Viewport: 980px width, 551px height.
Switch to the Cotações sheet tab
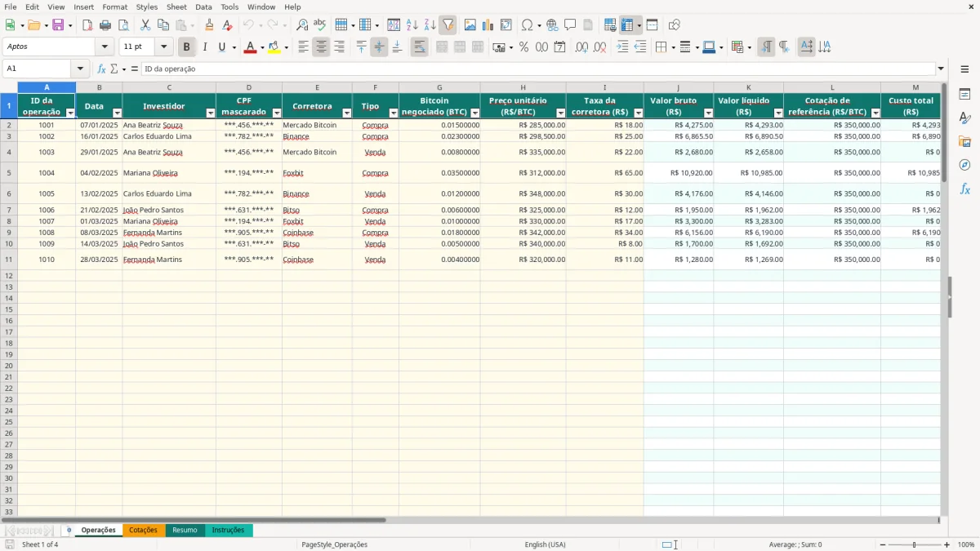143,531
